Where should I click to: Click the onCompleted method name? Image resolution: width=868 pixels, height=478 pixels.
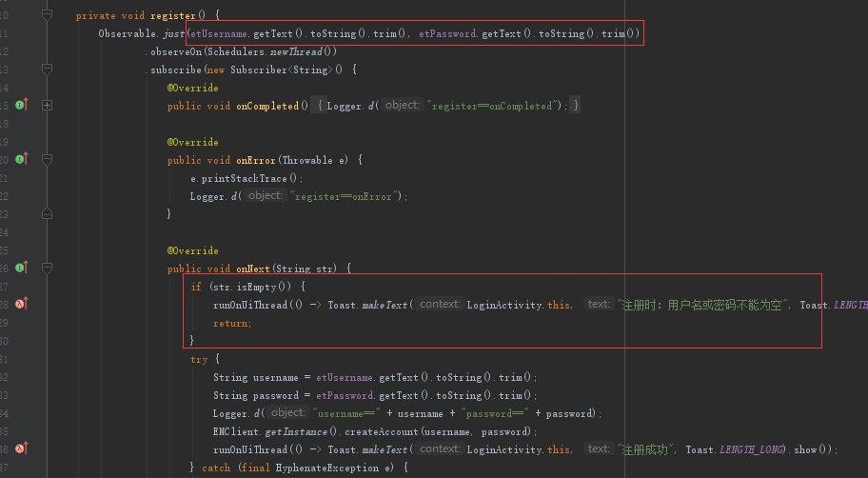tap(267, 106)
